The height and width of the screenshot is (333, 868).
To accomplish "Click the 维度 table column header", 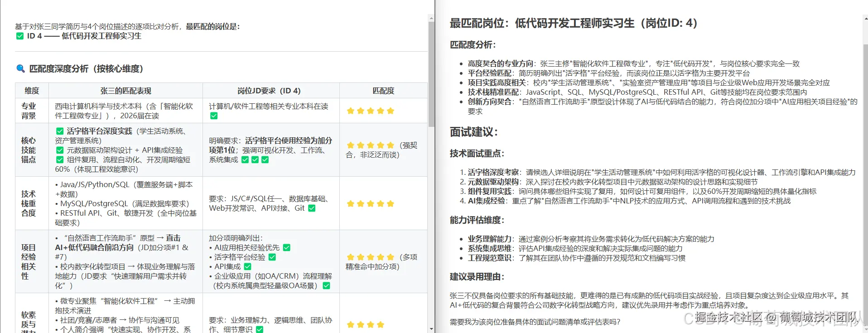I will click(x=32, y=91).
